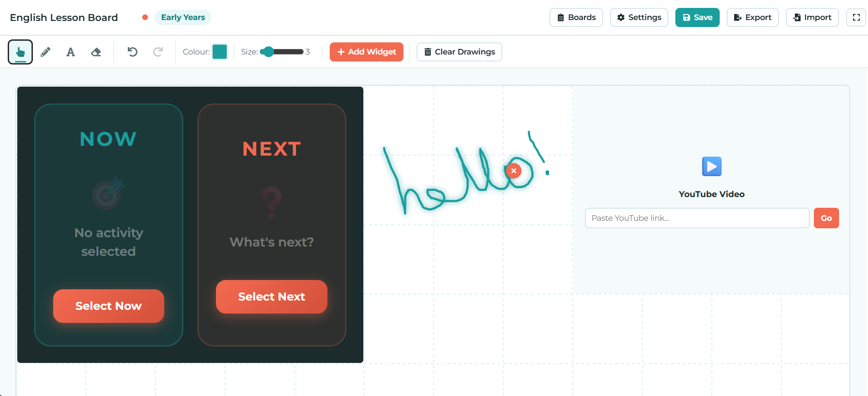This screenshot has width=868, height=396.
Task: Export the board
Action: tap(752, 17)
